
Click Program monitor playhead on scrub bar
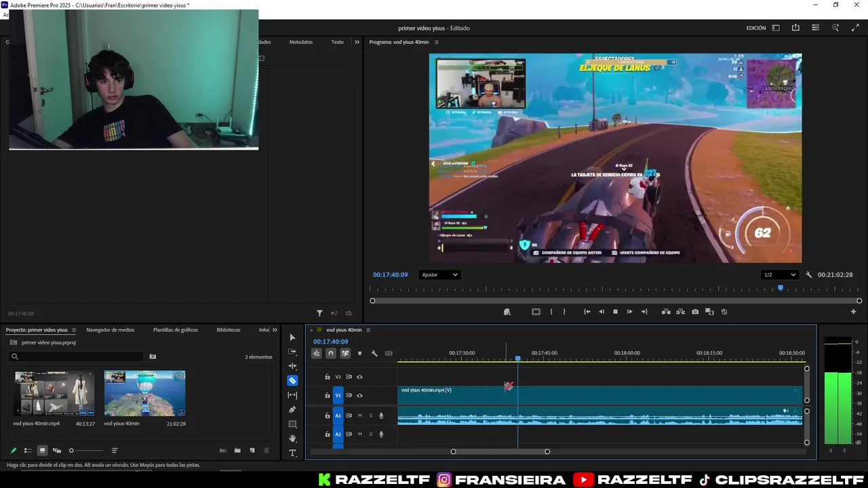coord(781,288)
